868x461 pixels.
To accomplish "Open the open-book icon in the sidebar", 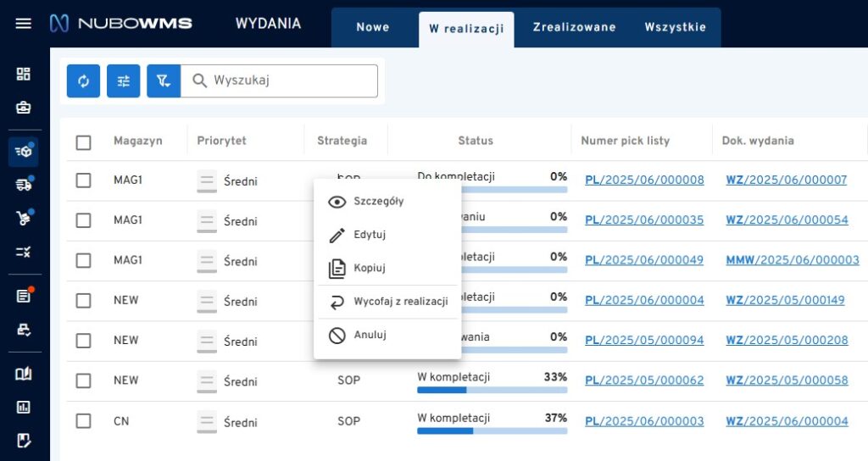I will click(24, 374).
